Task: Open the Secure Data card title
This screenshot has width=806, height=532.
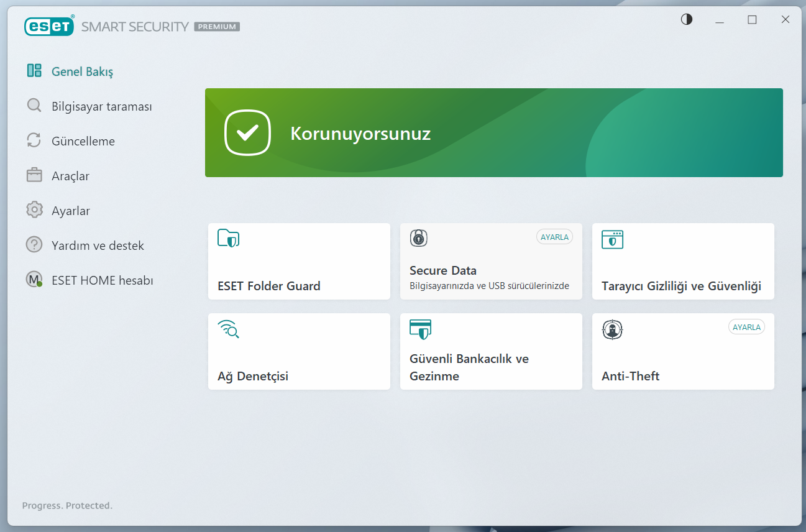Action: pyautogui.click(x=443, y=270)
